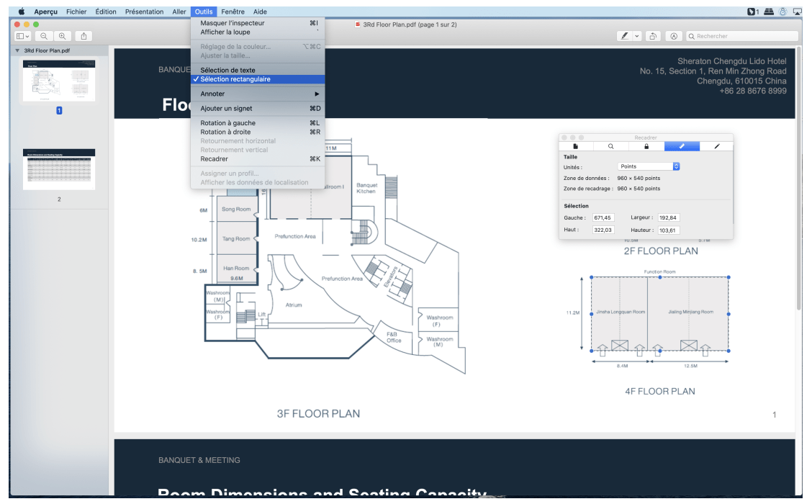Screen dimensions: 812x504
Task: Open the Aperçu menu
Action: [45, 12]
